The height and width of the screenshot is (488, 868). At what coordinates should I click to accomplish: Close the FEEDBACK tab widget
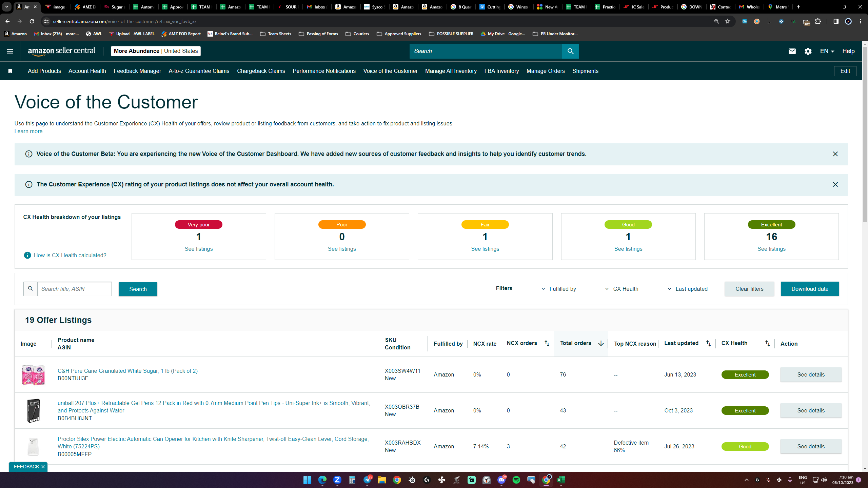click(43, 467)
